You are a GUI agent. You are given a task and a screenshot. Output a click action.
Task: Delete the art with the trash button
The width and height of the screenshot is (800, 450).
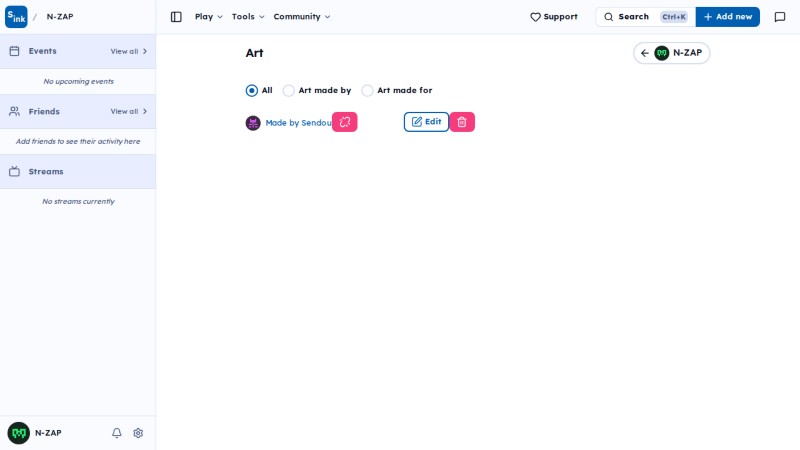coord(462,122)
